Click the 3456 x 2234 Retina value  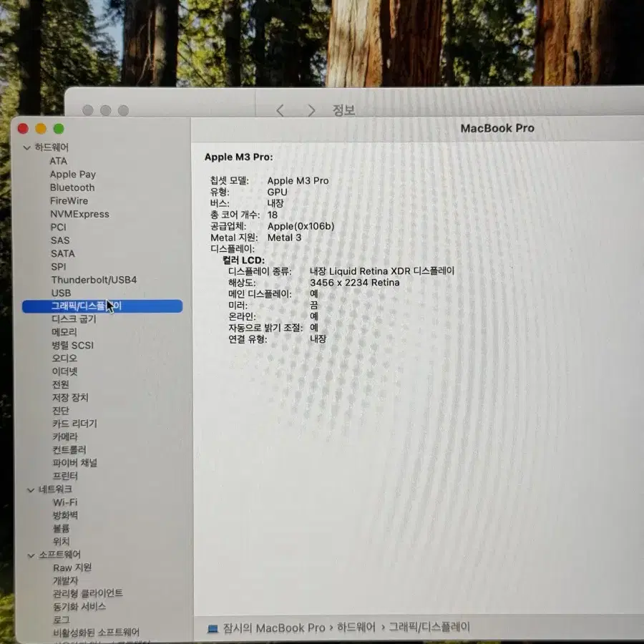(x=354, y=283)
